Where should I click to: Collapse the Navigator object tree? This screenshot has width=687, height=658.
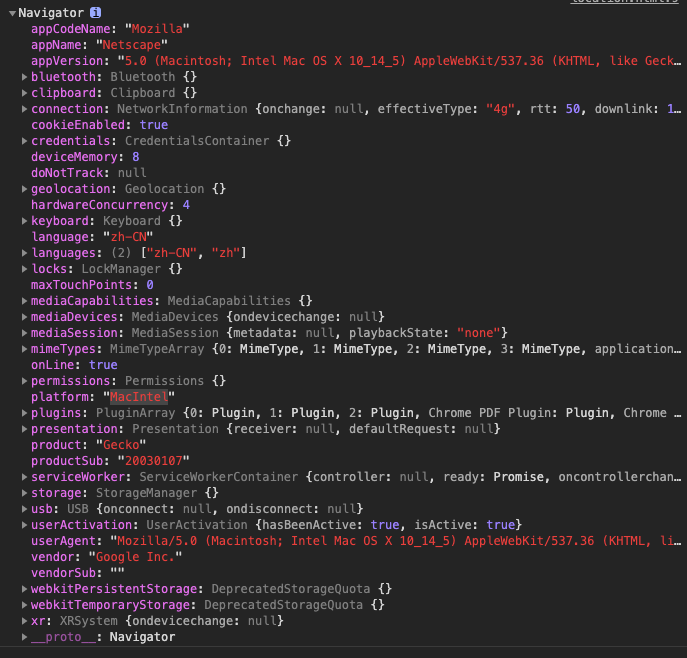(x=12, y=14)
